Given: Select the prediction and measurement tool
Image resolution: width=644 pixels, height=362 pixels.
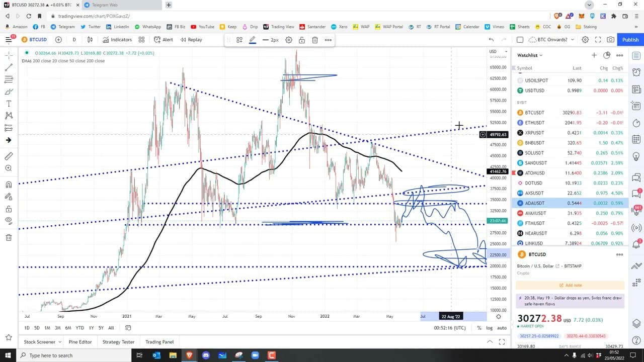Looking at the screenshot, I should pos(9,128).
